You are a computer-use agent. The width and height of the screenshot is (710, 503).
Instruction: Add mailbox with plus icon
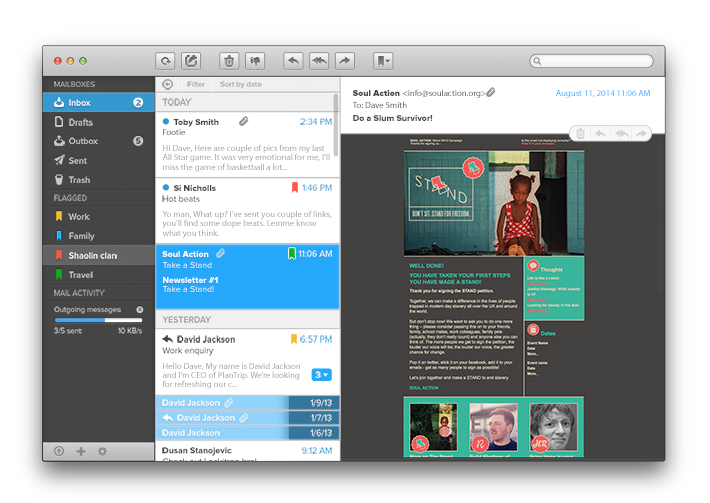point(81,451)
